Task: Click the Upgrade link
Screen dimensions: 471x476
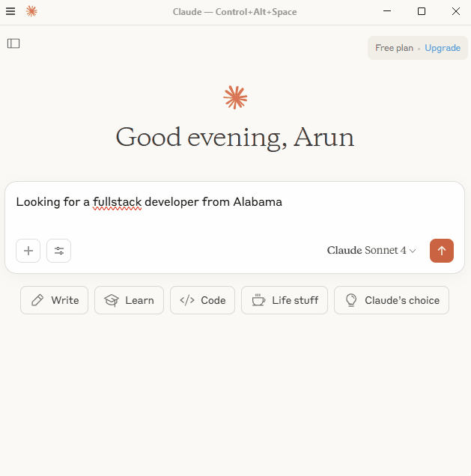Action: 442,48
